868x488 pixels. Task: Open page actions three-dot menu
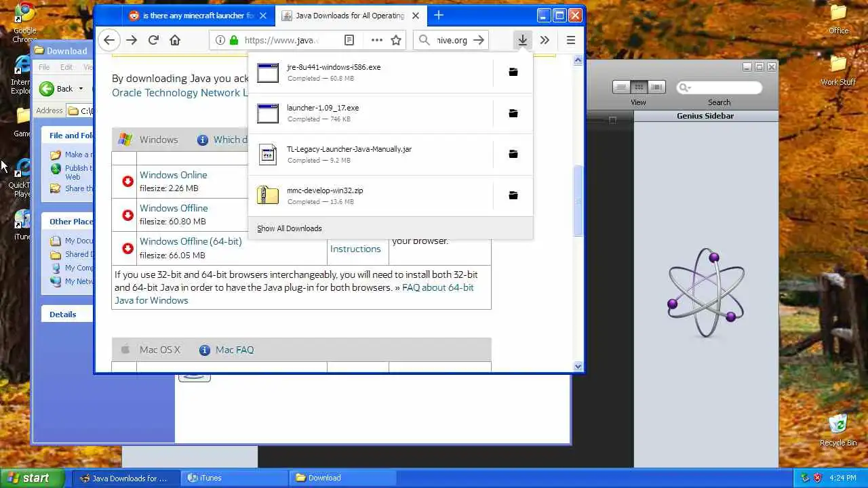[x=377, y=40]
